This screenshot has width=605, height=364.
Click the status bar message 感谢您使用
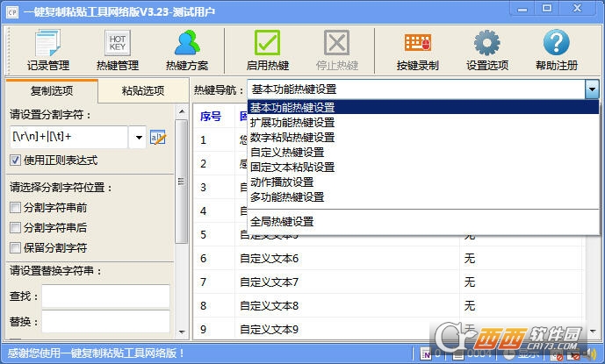[96, 353]
